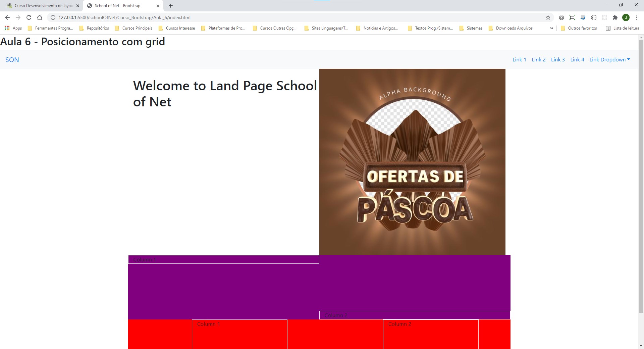644x349 pixels.
Task: Open Cursos Outras Opç... bookmarks folder
Action: [275, 28]
